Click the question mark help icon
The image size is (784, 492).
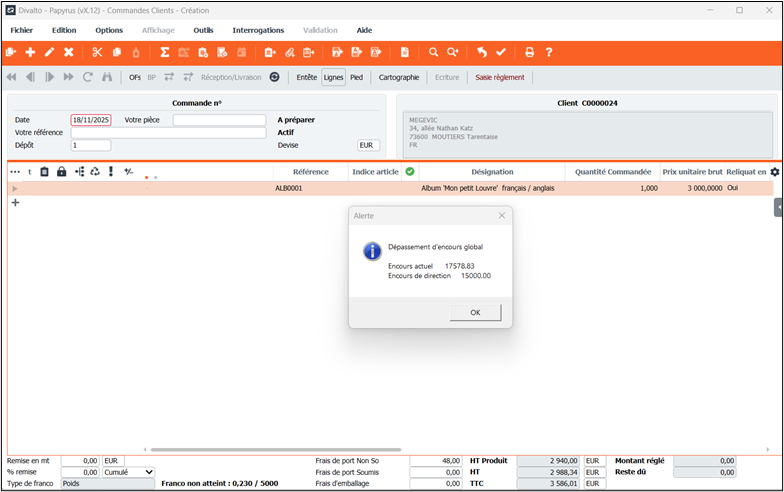tap(548, 52)
